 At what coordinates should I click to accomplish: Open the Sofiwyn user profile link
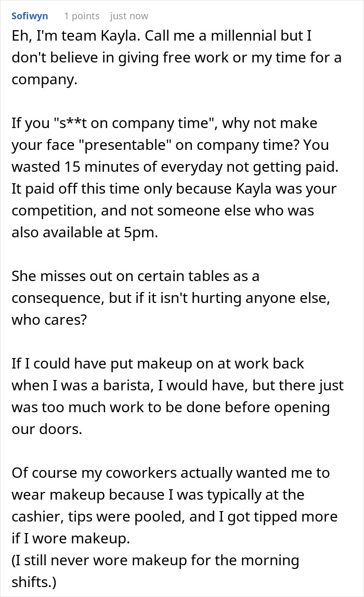[x=30, y=16]
